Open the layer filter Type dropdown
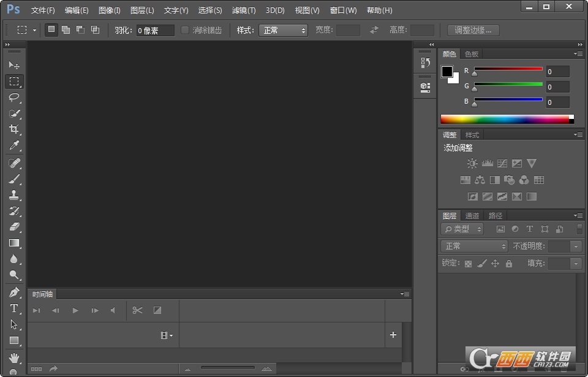 (x=462, y=229)
